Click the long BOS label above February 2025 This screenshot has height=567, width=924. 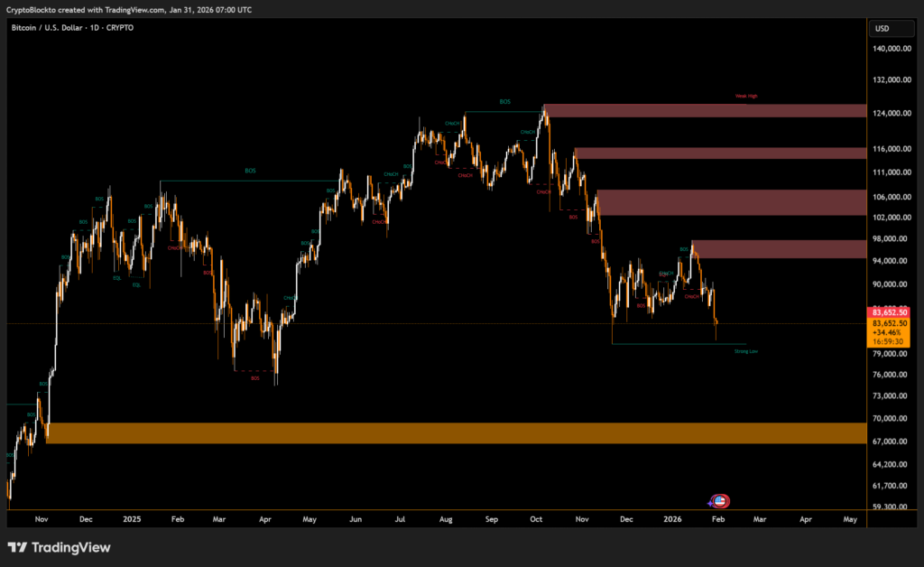point(250,171)
